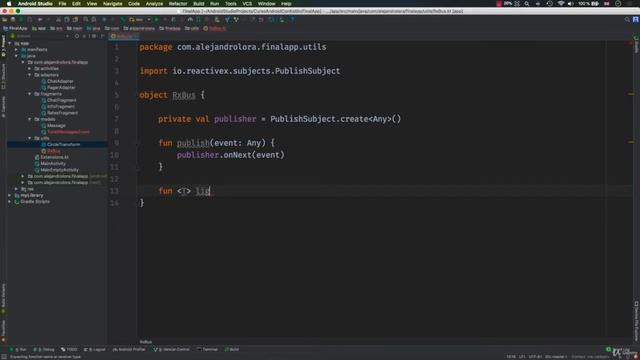Click the volume icon in the menu bar
This screenshot has height=360, width=640.
(571, 4)
